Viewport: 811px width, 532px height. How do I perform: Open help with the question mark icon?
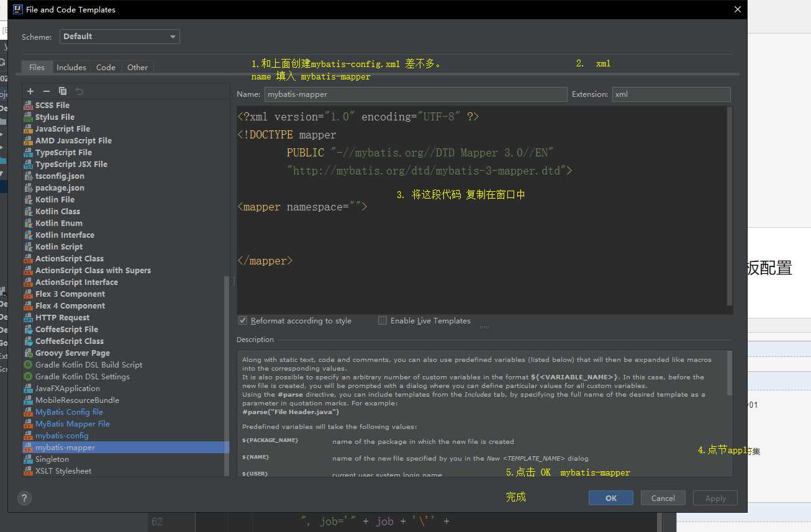(x=25, y=498)
